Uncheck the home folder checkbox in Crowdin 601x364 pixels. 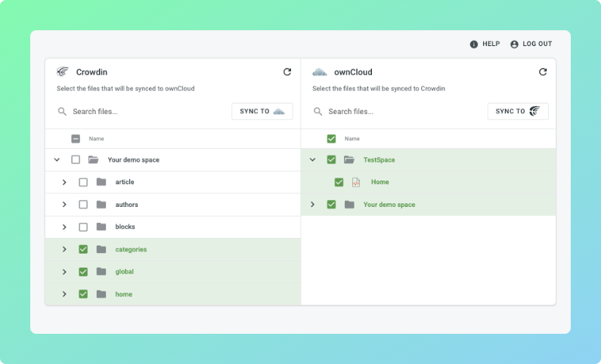pos(83,294)
